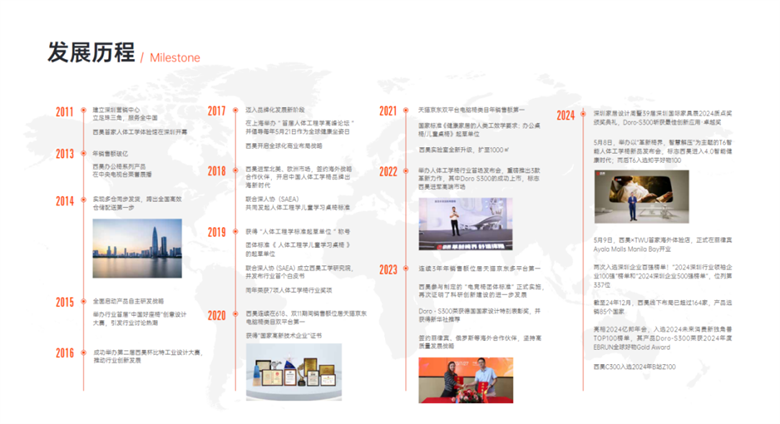Click the 同年荣获7项人体工学椅行业奖项 line

289,290
